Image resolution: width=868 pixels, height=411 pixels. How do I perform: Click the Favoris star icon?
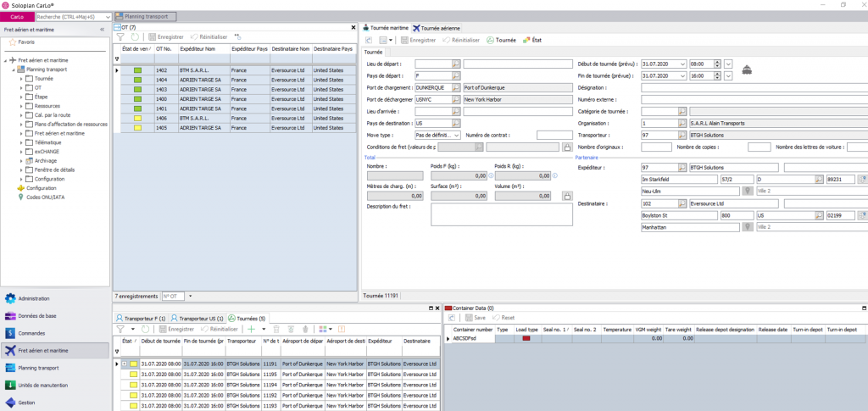[x=13, y=42]
